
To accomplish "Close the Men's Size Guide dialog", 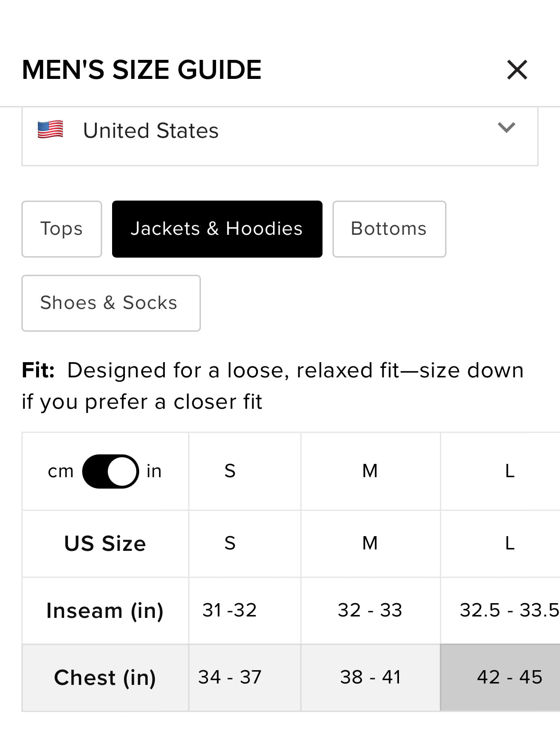I will (x=517, y=70).
